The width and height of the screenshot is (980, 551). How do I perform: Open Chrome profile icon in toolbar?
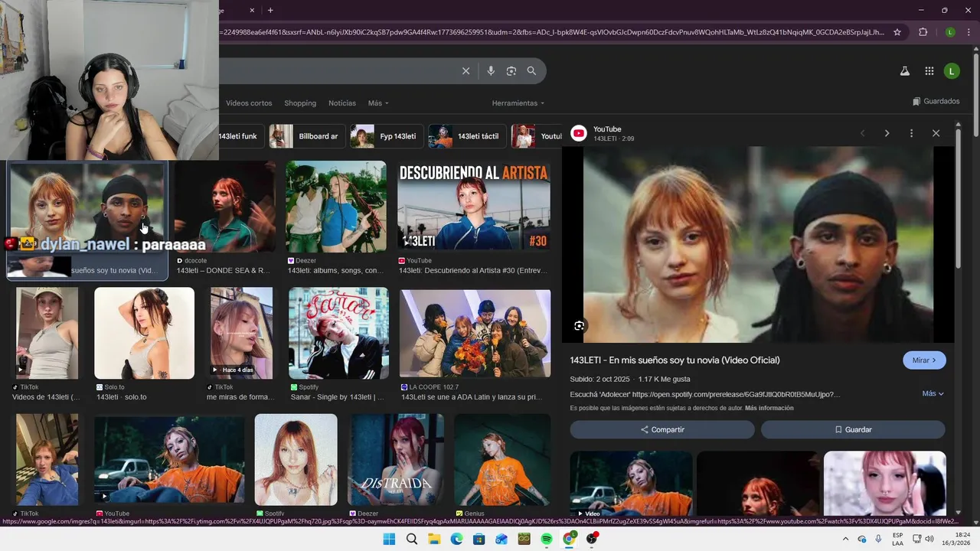coord(950,32)
